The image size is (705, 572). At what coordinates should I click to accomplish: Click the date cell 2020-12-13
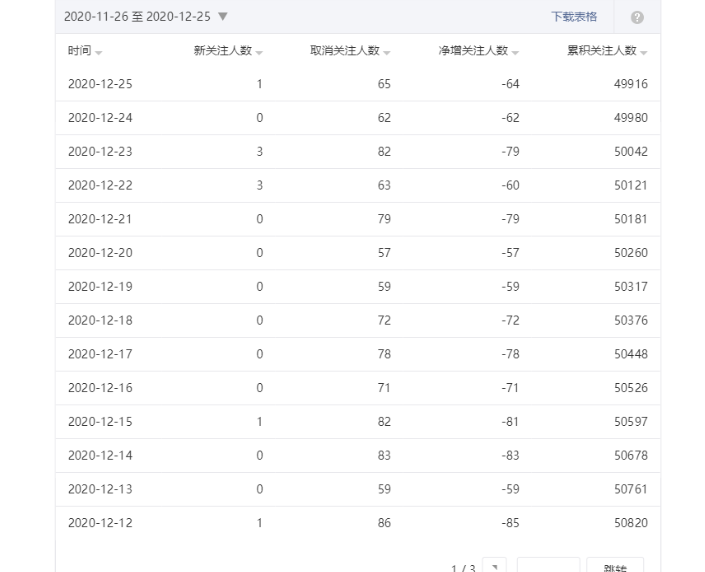tap(100, 489)
